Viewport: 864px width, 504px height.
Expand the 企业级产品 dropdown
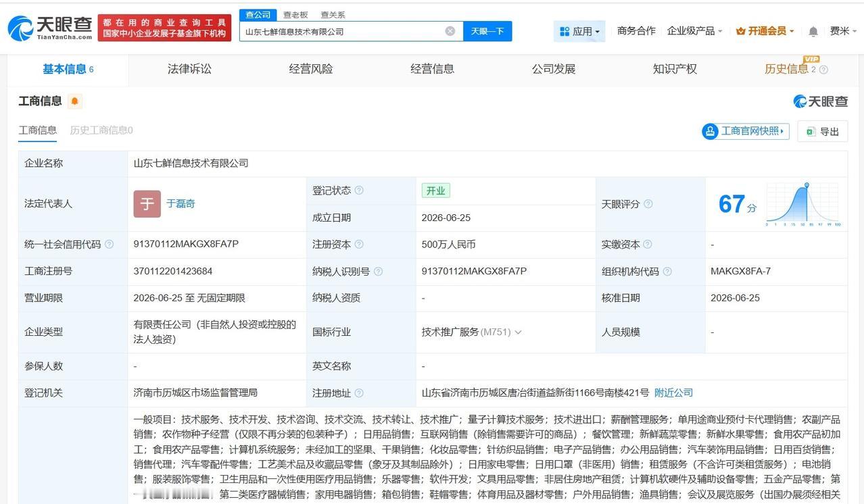[694, 31]
